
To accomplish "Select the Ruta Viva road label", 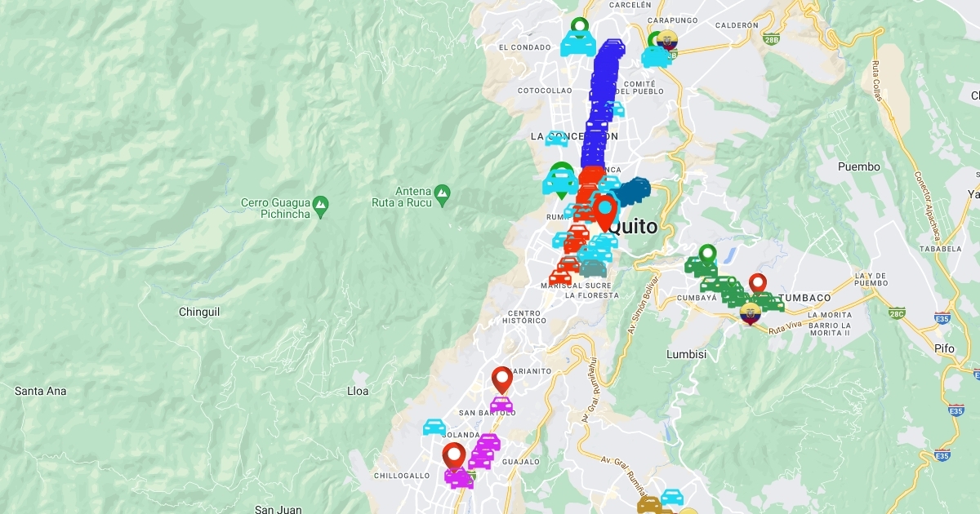I will tap(787, 329).
